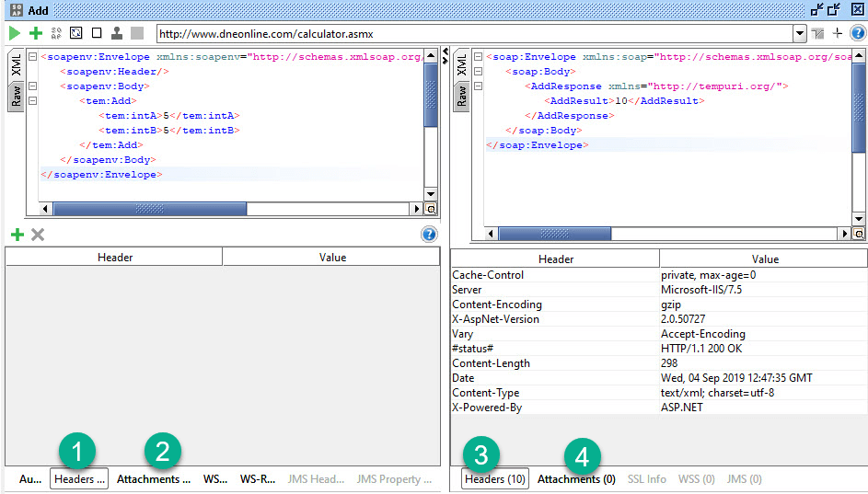Collapse the soapenv:Body element in request

(x=32, y=86)
